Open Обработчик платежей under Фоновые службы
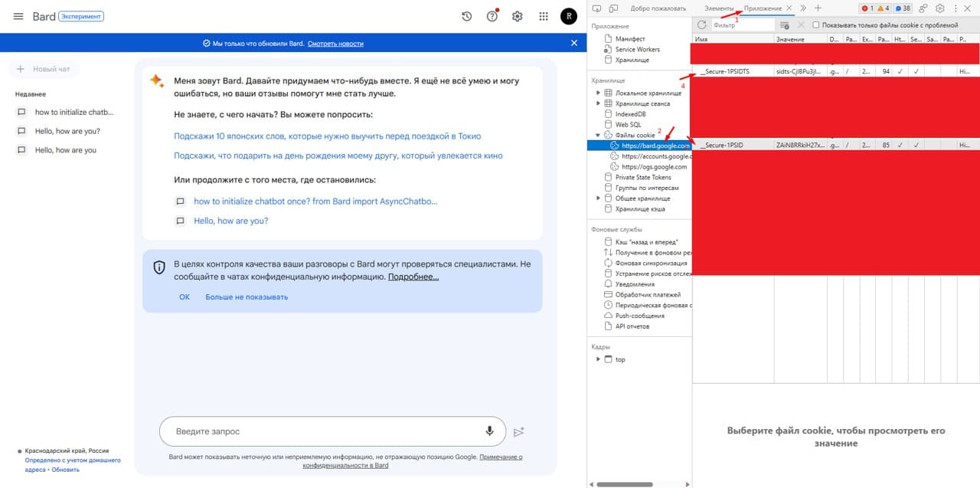This screenshot has width=980, height=488. tap(647, 295)
